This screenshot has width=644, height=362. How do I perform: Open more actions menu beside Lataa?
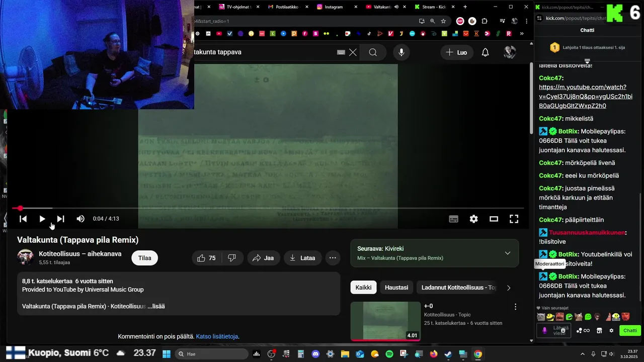pyautogui.click(x=333, y=258)
